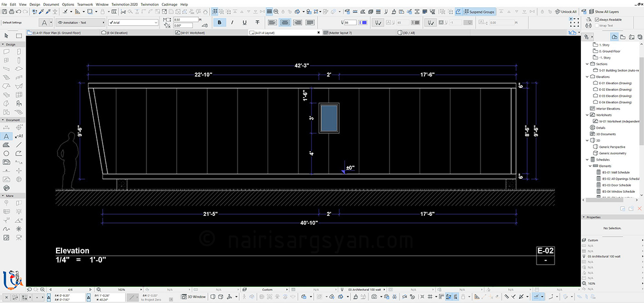Open the Twinmotion 2020 menu
The image size is (644, 303).
click(125, 4)
